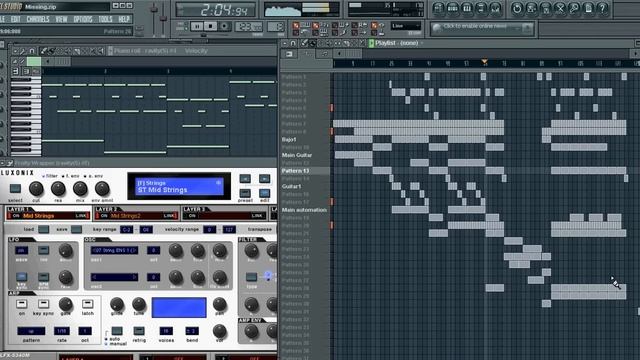Viewport: 640px width, 360px height.
Task: Click the ST Mid Strings preset display
Action: tap(179, 187)
